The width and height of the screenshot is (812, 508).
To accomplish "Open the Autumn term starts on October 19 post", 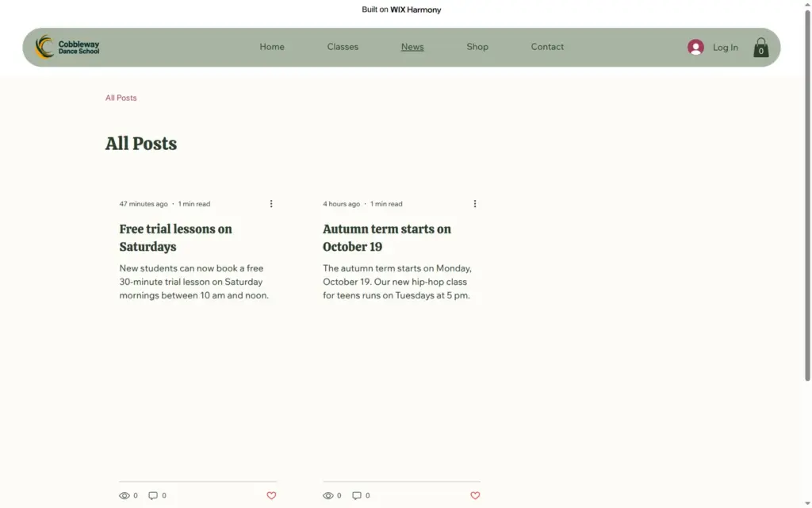I will (x=387, y=237).
